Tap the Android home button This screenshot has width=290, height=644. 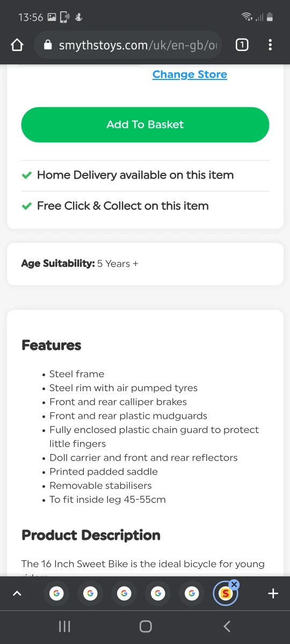(x=145, y=626)
